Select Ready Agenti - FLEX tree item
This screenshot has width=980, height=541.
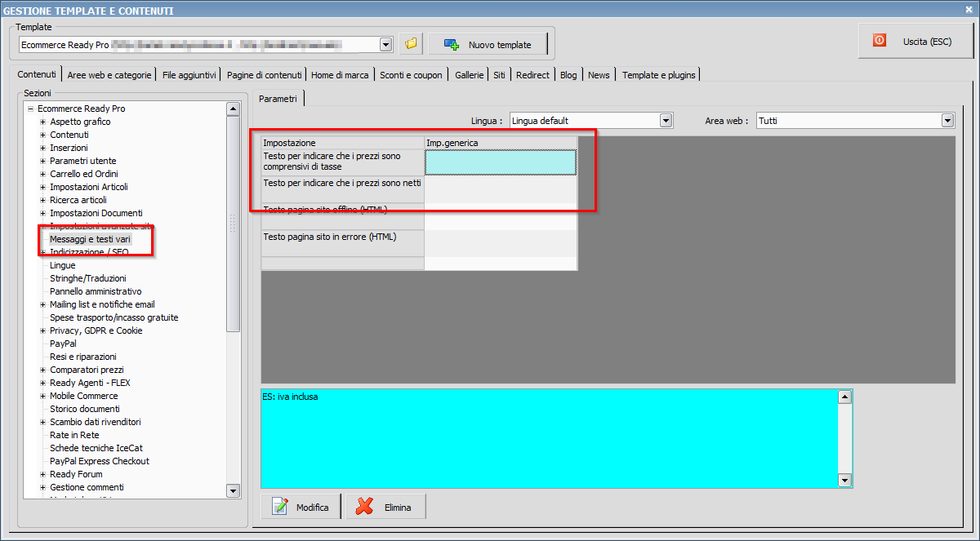[x=90, y=383]
